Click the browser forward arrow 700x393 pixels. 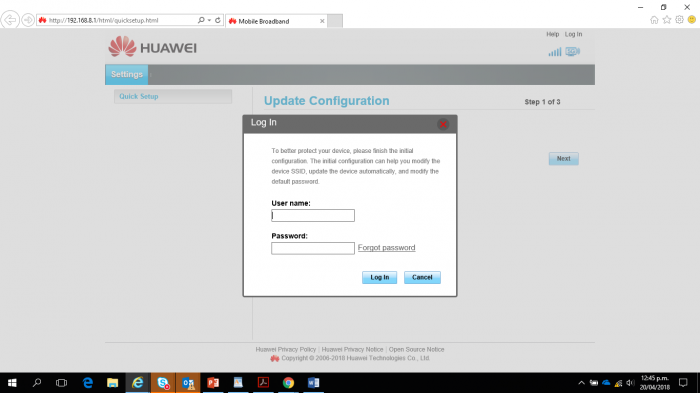28,20
